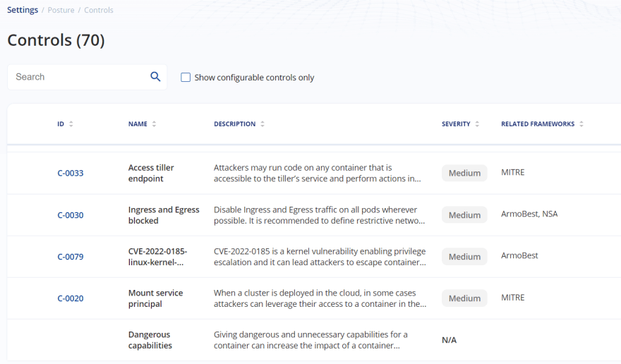Click description 'Giving dangerous and unnecessary capabilities'
The height and width of the screenshot is (364, 621).
pyautogui.click(x=310, y=340)
